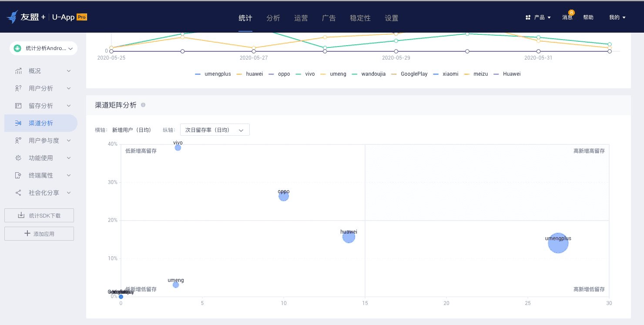Screen dimensions: 644x325
Task: Click the 添加应用 button
Action: coord(39,234)
